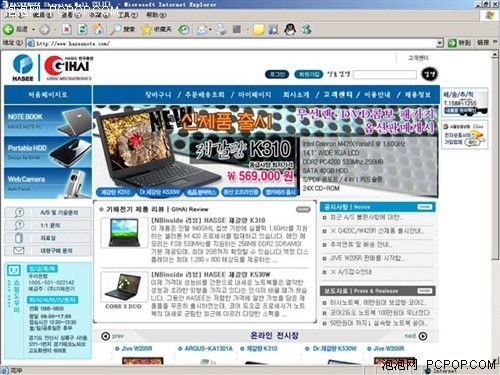Click the yellow folder toolbar icon
This screenshot has height=375, width=500.
point(259,30)
